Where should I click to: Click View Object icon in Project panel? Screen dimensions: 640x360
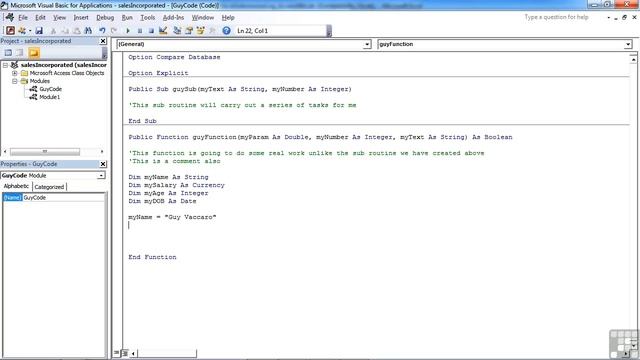[20, 53]
